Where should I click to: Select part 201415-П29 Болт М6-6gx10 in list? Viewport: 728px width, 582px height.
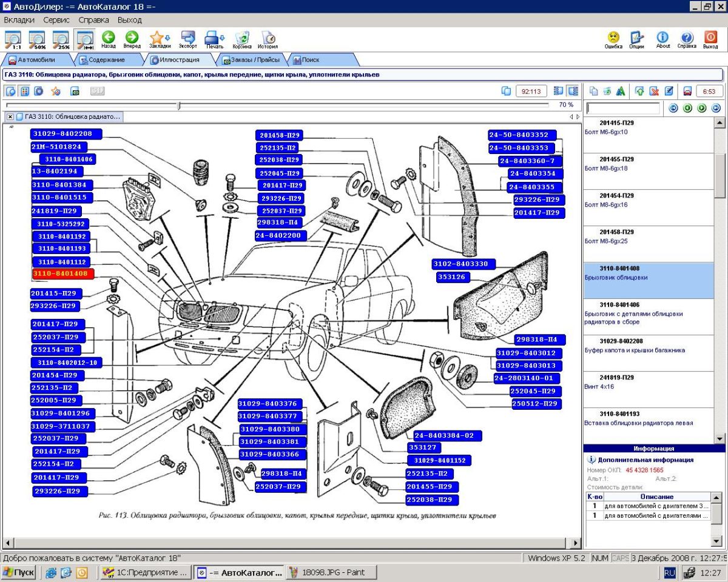(x=649, y=135)
